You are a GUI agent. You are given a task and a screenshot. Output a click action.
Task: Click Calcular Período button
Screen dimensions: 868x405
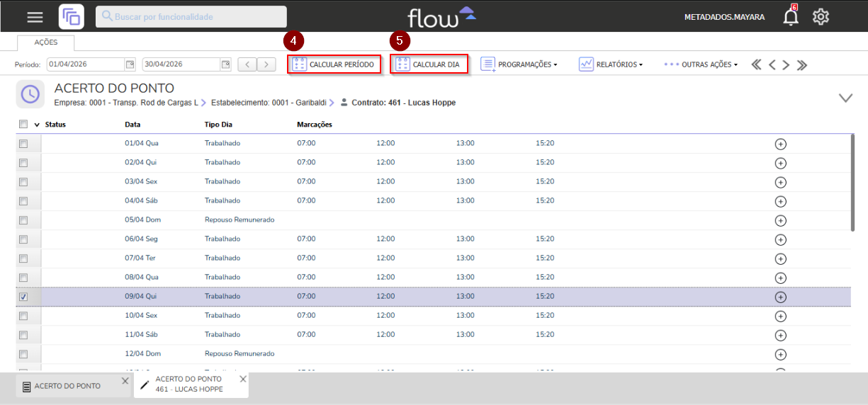[x=334, y=64]
